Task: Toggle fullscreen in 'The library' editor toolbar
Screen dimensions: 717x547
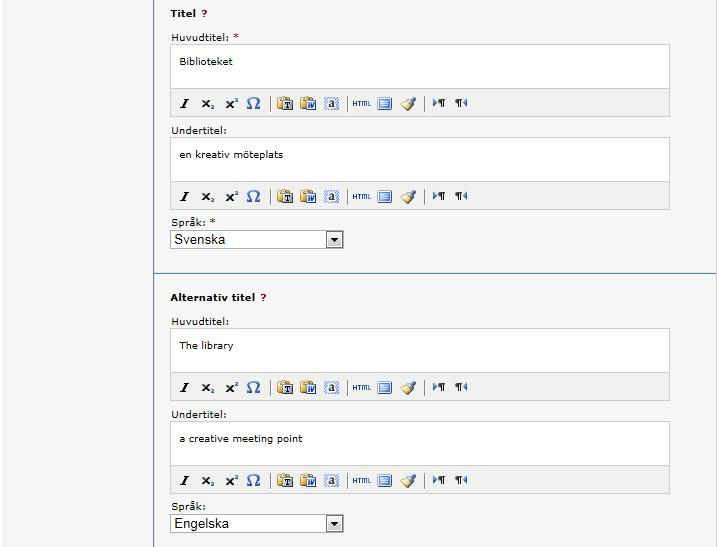Action: click(x=385, y=388)
